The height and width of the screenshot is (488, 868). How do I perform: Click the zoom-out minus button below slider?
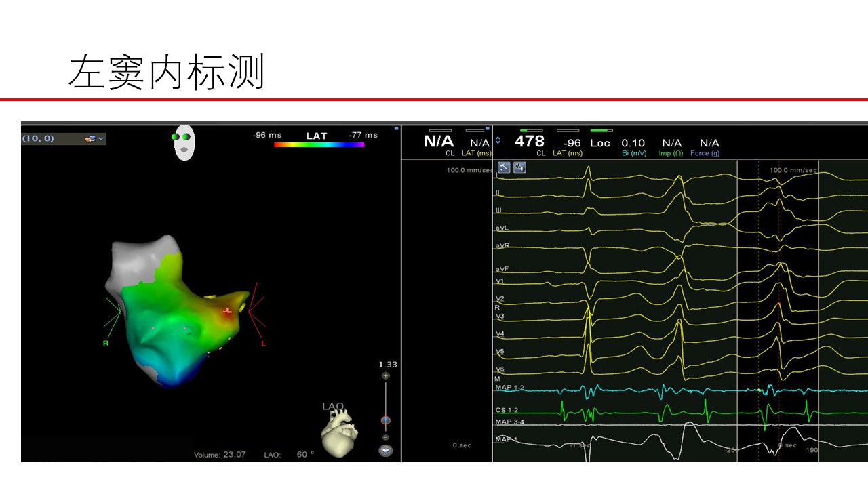click(386, 438)
